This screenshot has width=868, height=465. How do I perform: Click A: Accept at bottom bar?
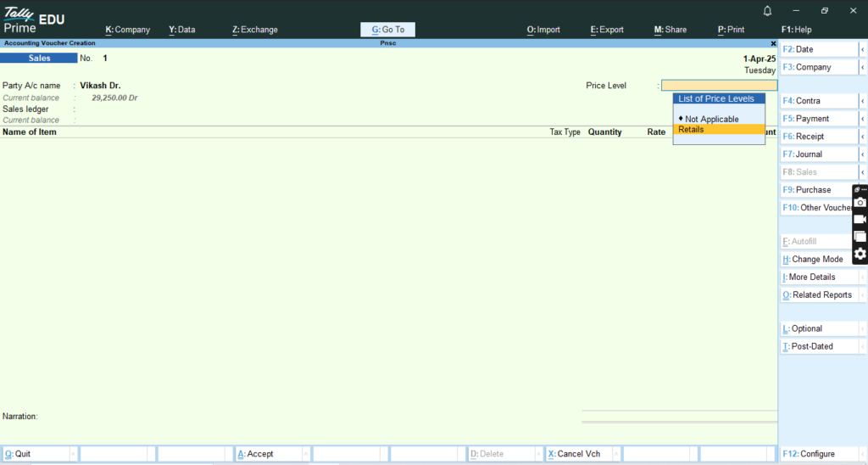269,454
